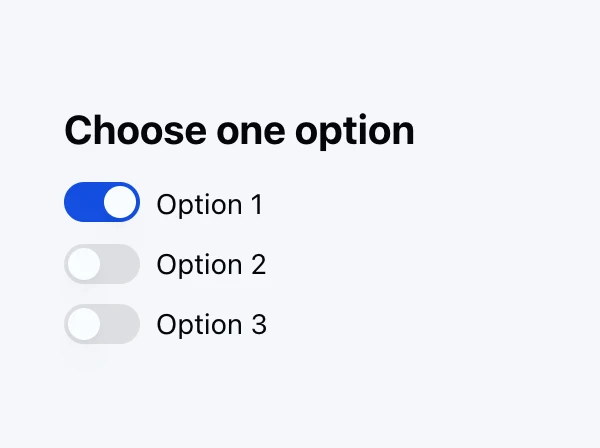600x448 pixels.
Task: Enable the Option 2 toggle switch
Action: click(x=101, y=264)
